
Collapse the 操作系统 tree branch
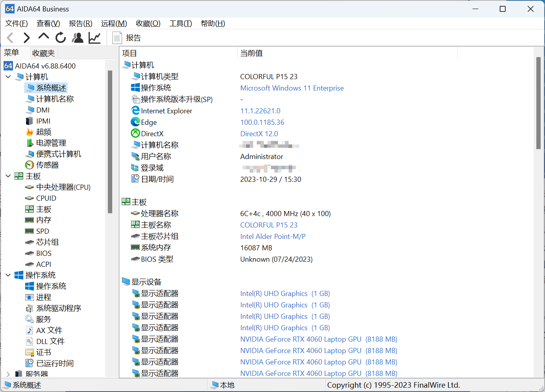pyautogui.click(x=8, y=275)
